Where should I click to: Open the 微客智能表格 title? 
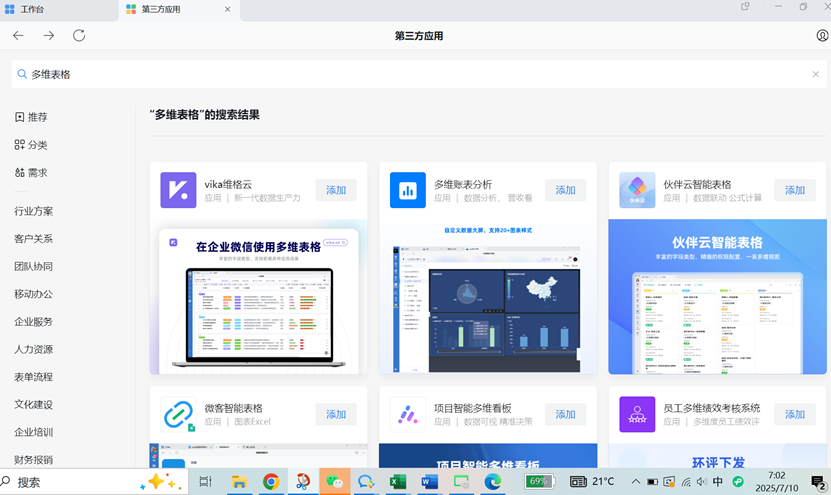coord(234,408)
